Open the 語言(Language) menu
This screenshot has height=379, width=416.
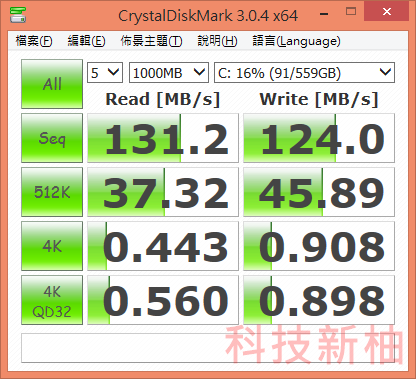pyautogui.click(x=296, y=41)
